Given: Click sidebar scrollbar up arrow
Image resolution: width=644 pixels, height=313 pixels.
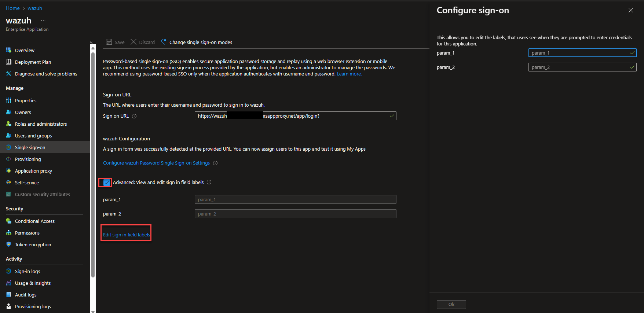Looking at the screenshot, I should tap(93, 48).
